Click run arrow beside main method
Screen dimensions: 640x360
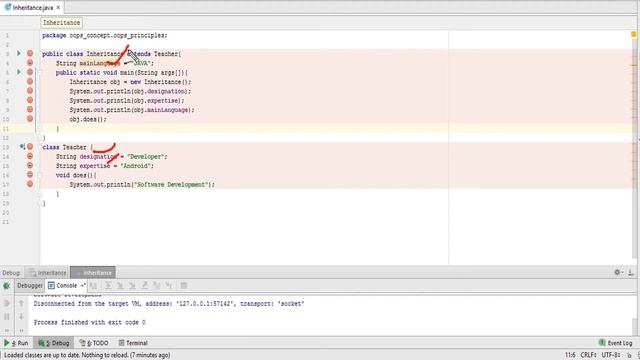(x=19, y=72)
